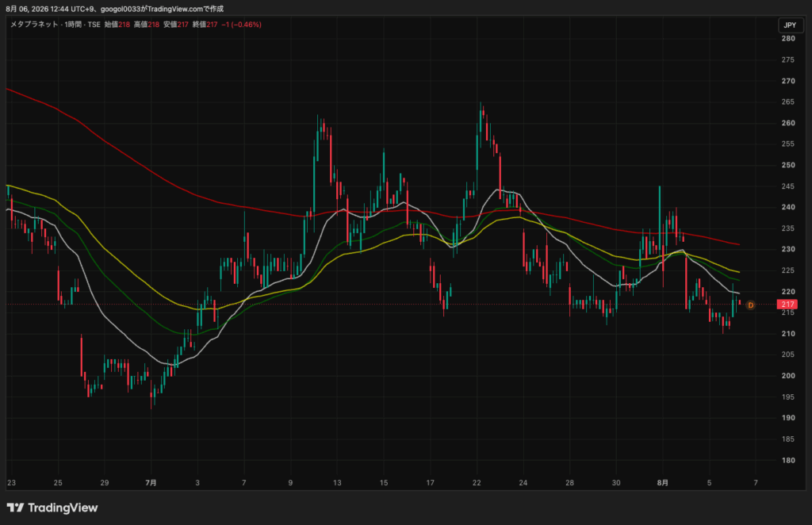Image resolution: width=812 pixels, height=525 pixels.
Task: Click the 210 price axis label
Action: click(x=788, y=333)
